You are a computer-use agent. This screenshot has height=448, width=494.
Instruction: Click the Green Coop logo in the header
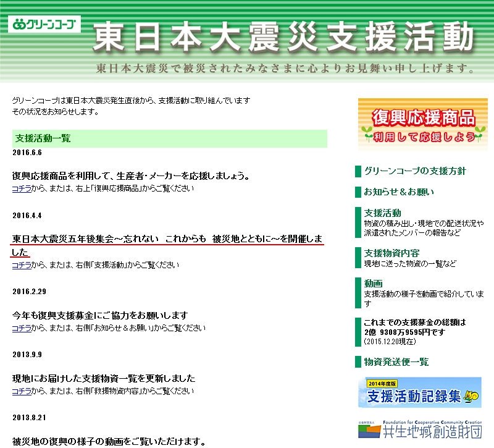[x=44, y=24]
